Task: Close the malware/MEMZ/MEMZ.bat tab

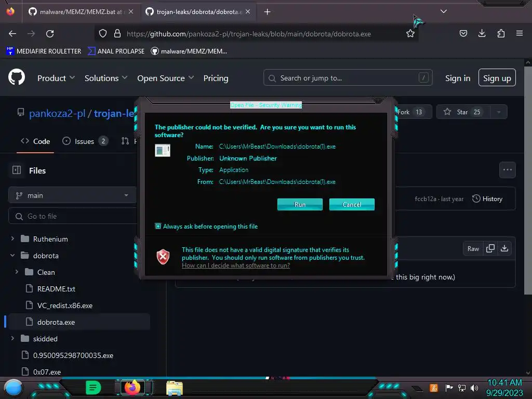Action: (x=131, y=12)
